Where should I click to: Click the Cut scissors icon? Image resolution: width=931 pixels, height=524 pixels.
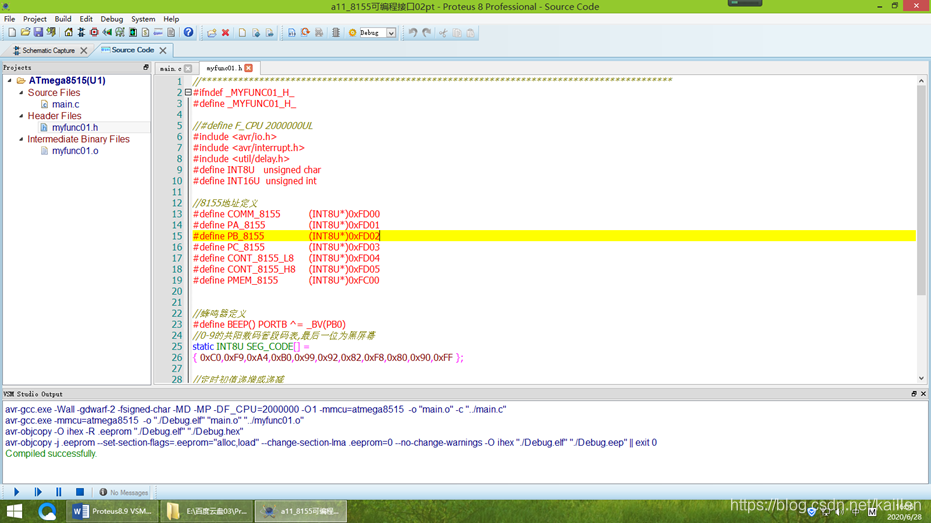(x=443, y=33)
